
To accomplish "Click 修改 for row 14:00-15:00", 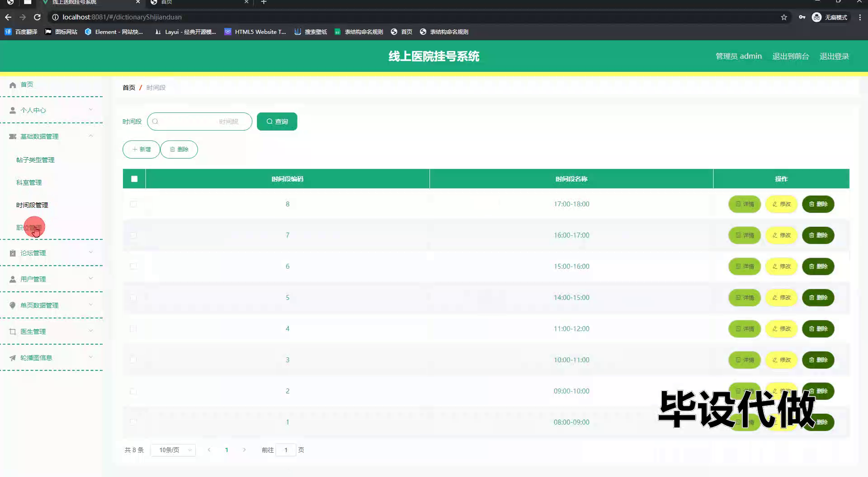I will pos(781,298).
